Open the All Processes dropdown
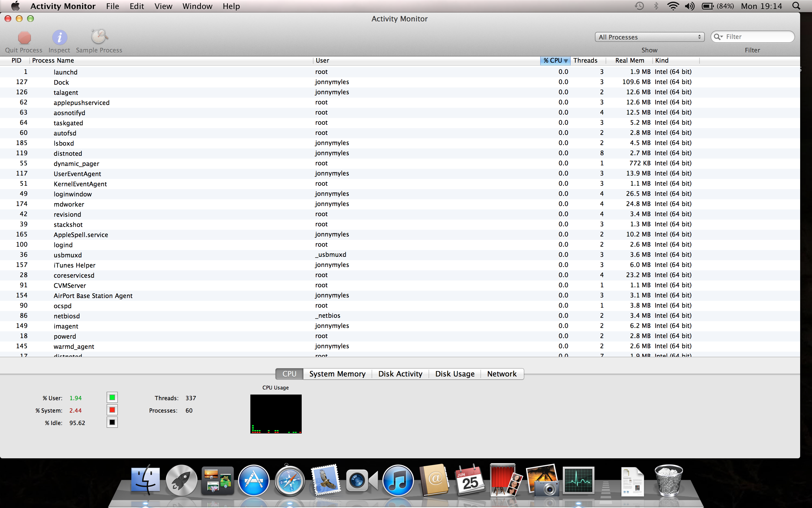This screenshot has height=508, width=812. pos(650,37)
